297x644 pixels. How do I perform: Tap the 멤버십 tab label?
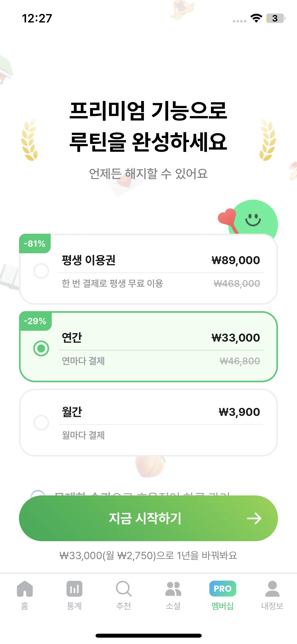tap(223, 606)
